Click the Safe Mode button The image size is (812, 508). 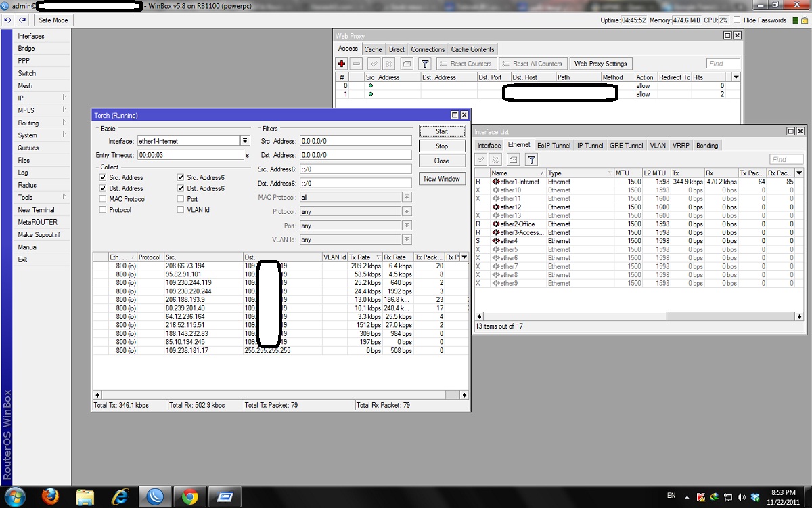[53, 20]
